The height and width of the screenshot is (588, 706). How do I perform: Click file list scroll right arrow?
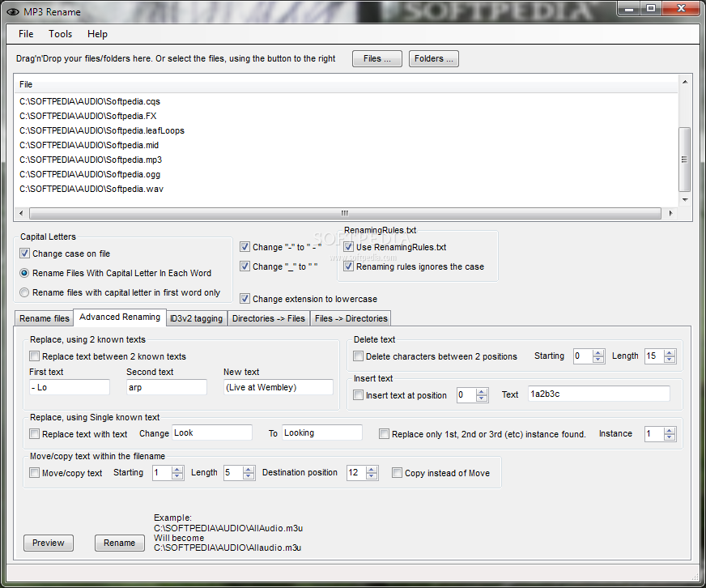click(671, 213)
